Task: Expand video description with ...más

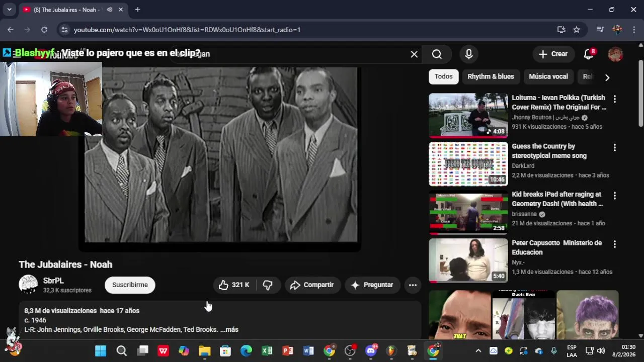Action: 229,329
